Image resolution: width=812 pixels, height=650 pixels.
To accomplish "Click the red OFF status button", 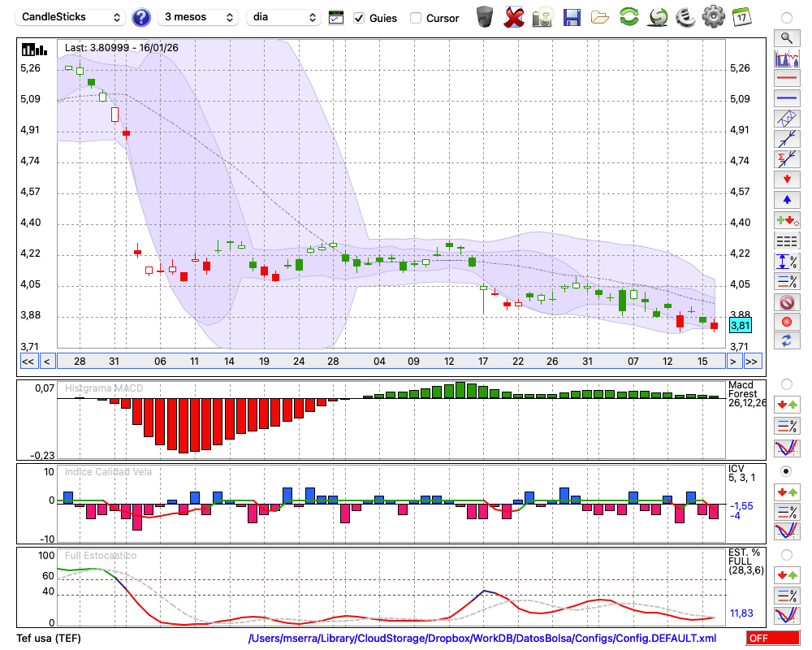I will click(770, 639).
